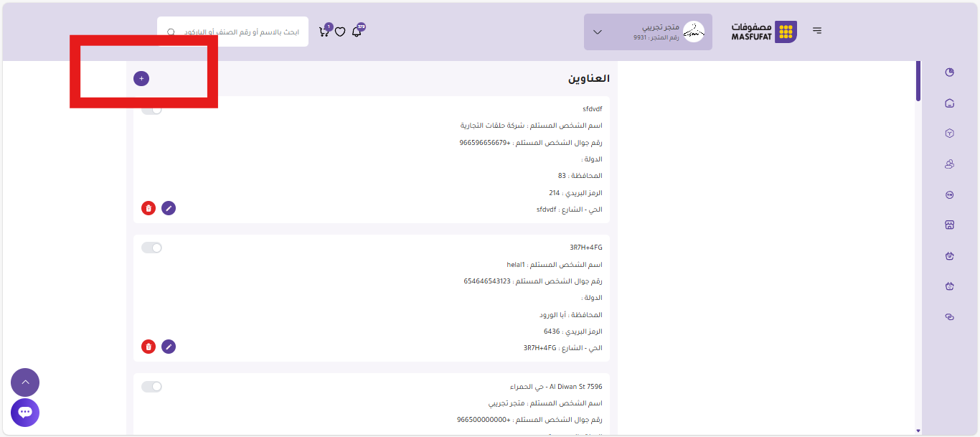The image size is (980, 437).
Task: Open the dashboard pie chart sidebar item
Action: pyautogui.click(x=950, y=72)
